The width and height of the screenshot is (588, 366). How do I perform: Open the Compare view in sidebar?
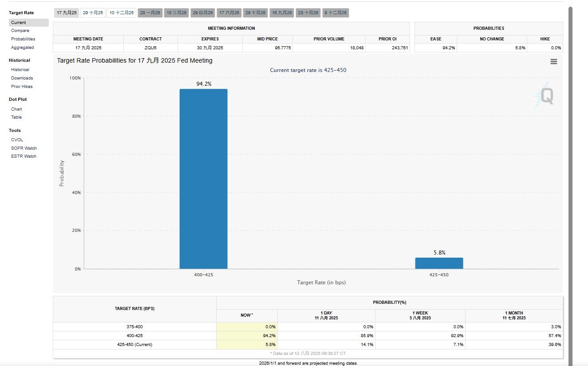click(20, 31)
